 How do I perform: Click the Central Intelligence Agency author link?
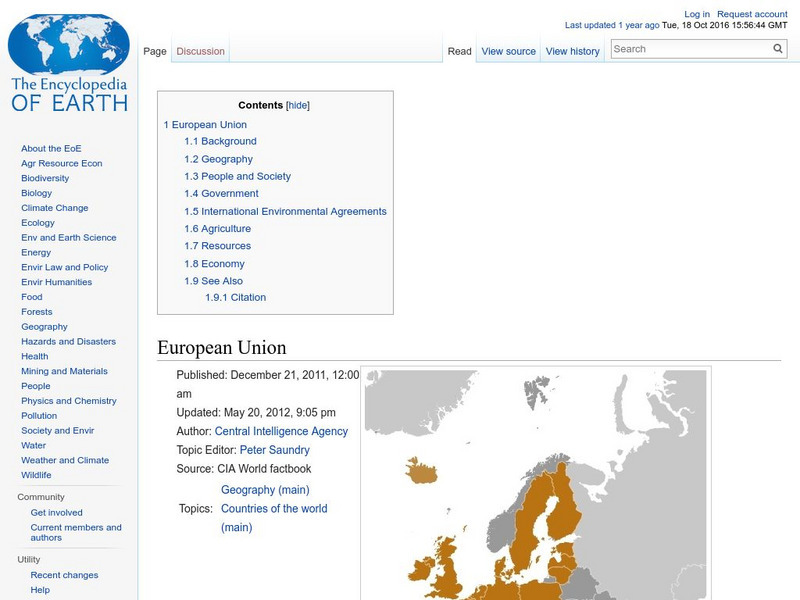coord(280,430)
